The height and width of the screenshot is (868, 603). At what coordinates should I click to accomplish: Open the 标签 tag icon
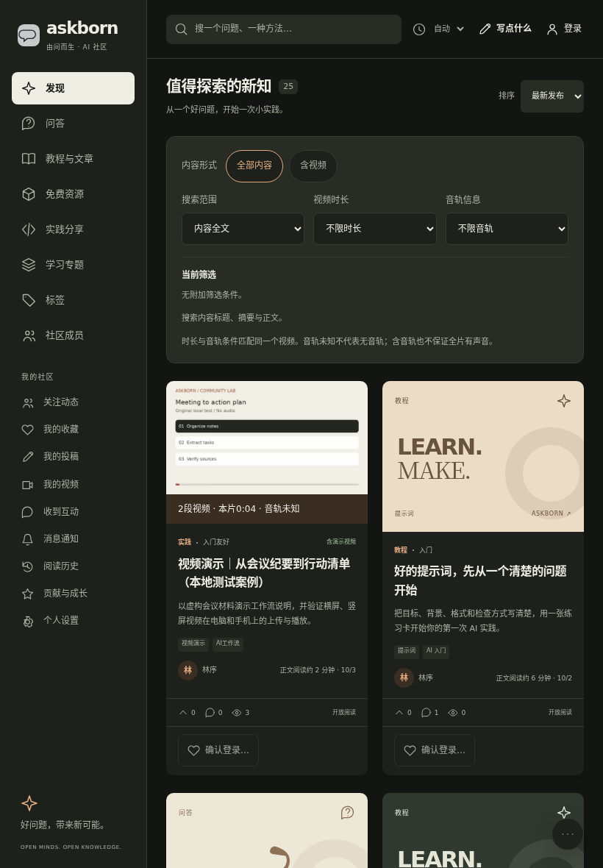[28, 300]
